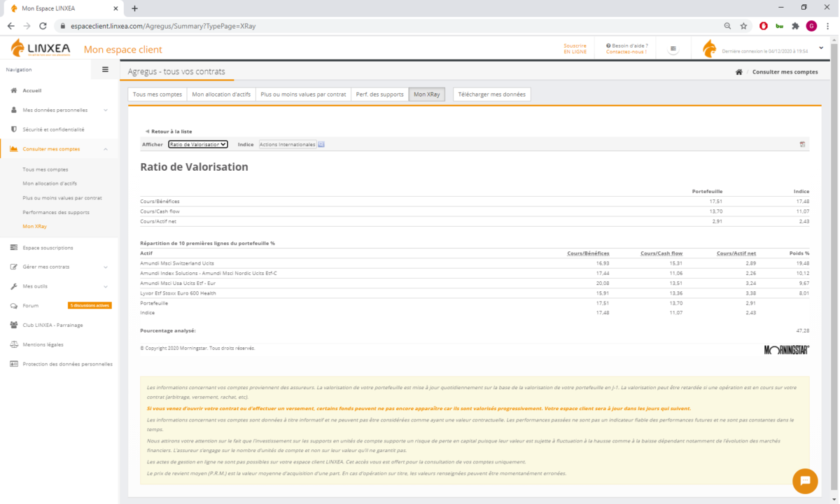Click the Indice Actions Internationales field
840x504 pixels.
(x=287, y=144)
